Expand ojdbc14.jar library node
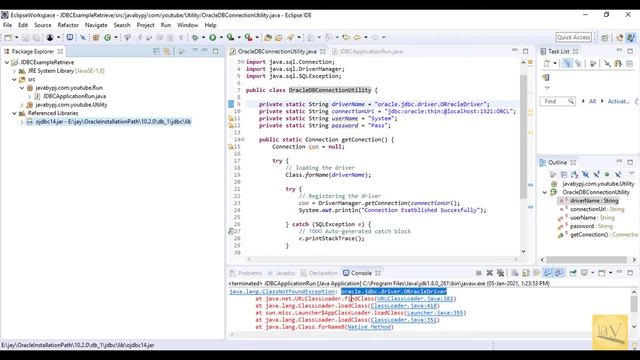640x360 pixels. 22,122
